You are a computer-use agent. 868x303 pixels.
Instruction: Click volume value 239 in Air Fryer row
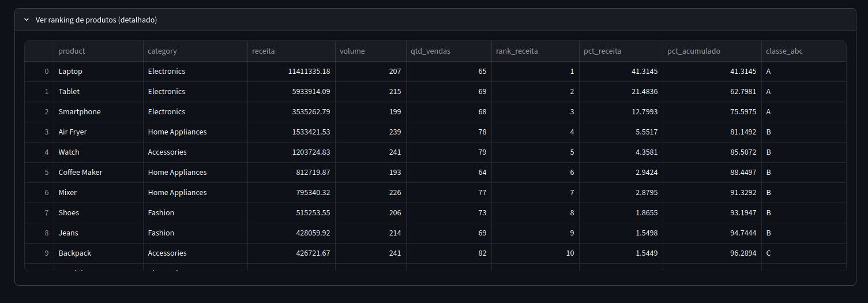click(370, 132)
